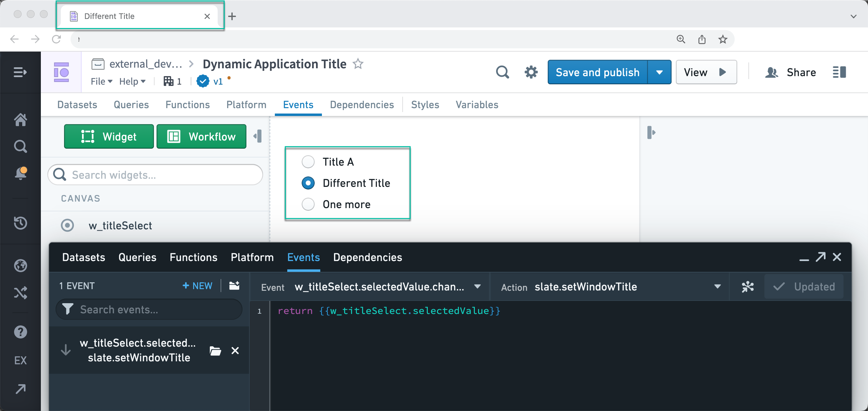Minimize the bottom events panel
The image size is (868, 411).
(804, 259)
